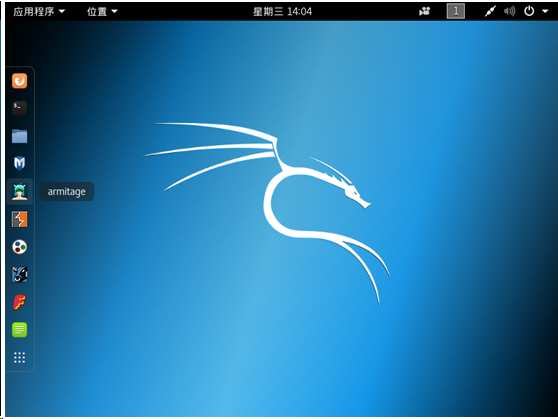Launch Metasploit framework icon
Screen dimensions: 558x419
pyautogui.click(x=20, y=163)
